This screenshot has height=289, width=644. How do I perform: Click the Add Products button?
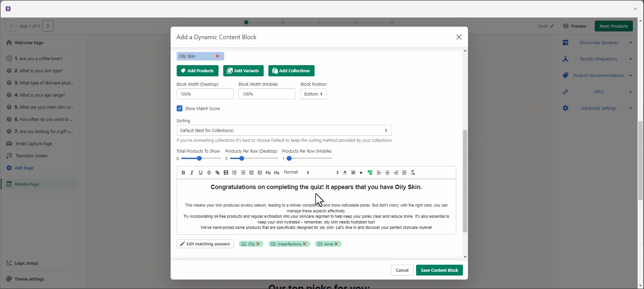[x=197, y=71]
